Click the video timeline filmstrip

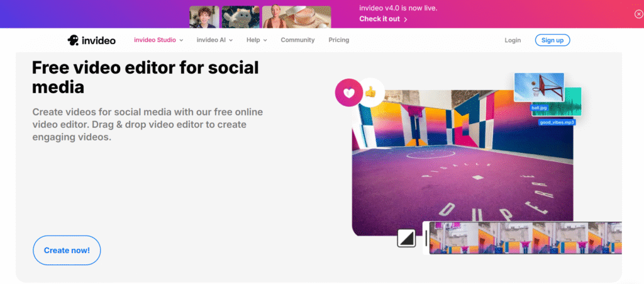525,238
